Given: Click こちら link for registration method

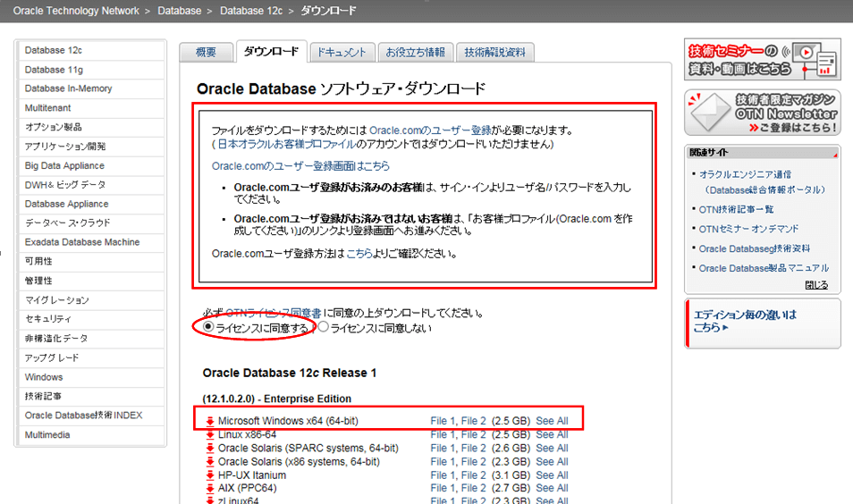Looking at the screenshot, I should click(x=359, y=254).
